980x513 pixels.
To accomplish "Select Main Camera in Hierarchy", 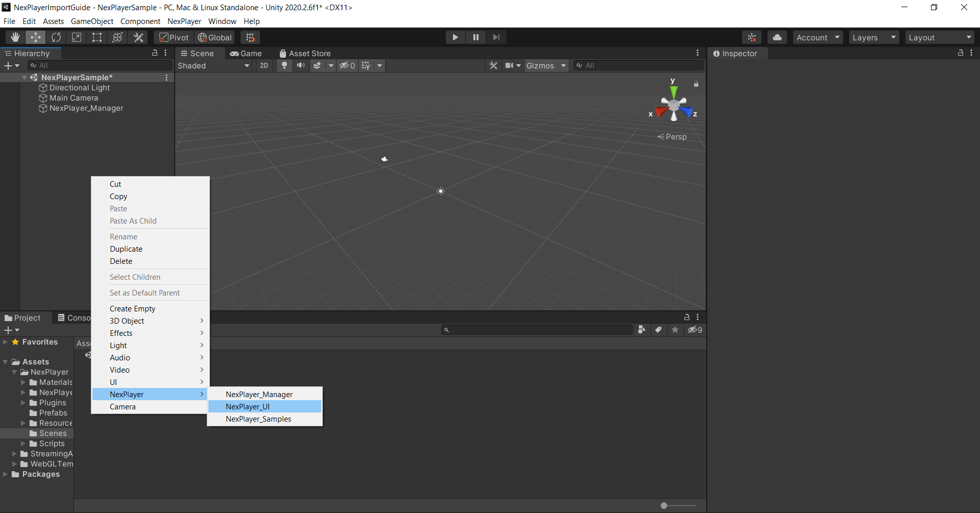I will [74, 98].
